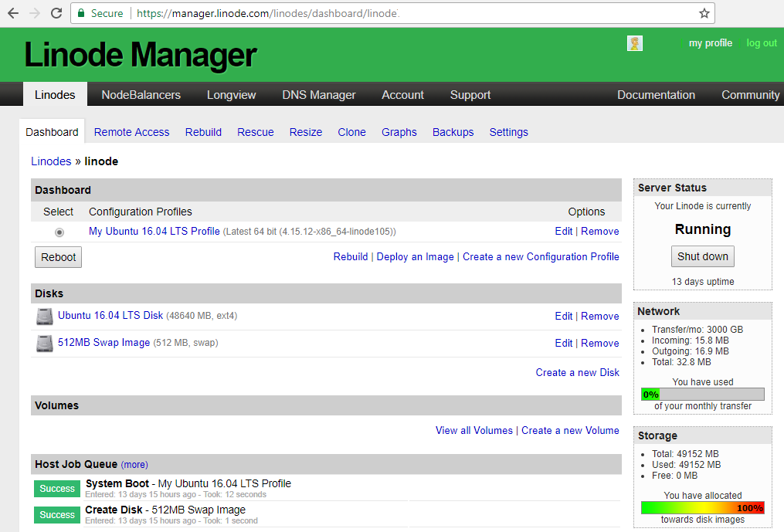
Task: Open the Longview tab
Action: 232,94
